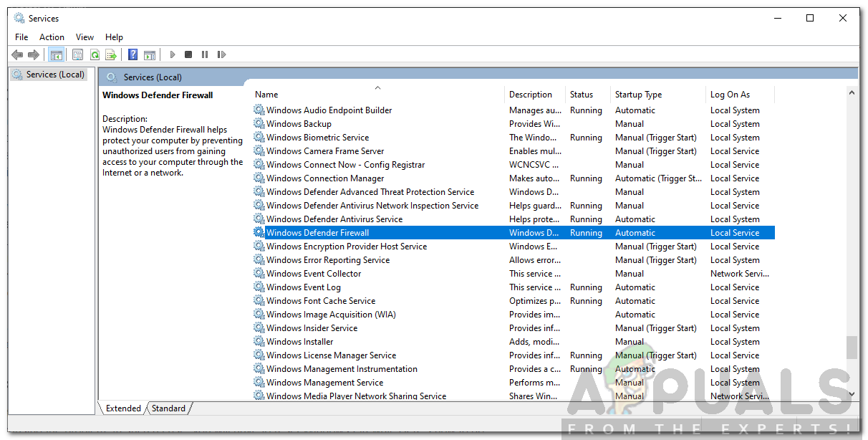
Task: Click Running status of Windows Defender Firewall
Action: pyautogui.click(x=586, y=233)
